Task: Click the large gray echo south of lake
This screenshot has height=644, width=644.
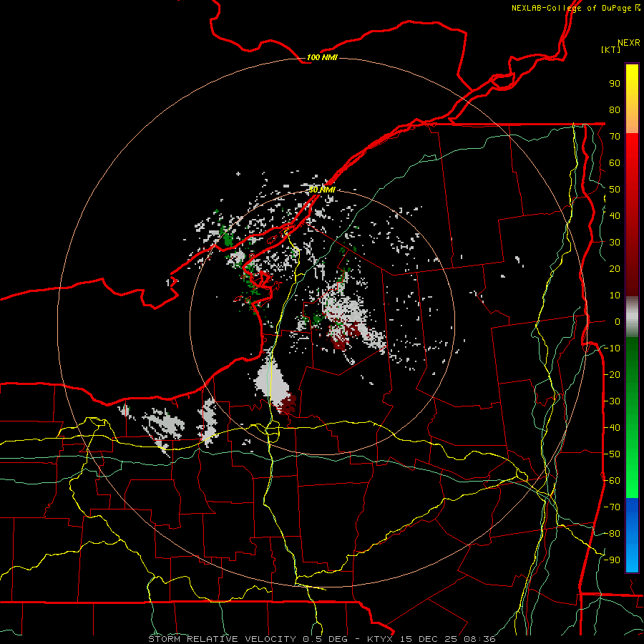Action: [270, 380]
